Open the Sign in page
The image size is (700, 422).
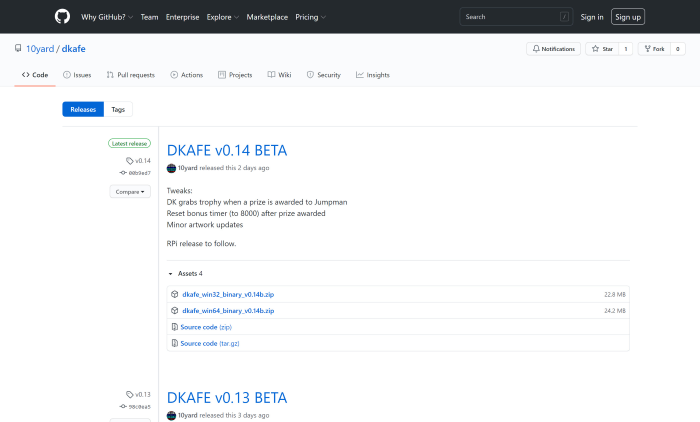[x=592, y=17]
